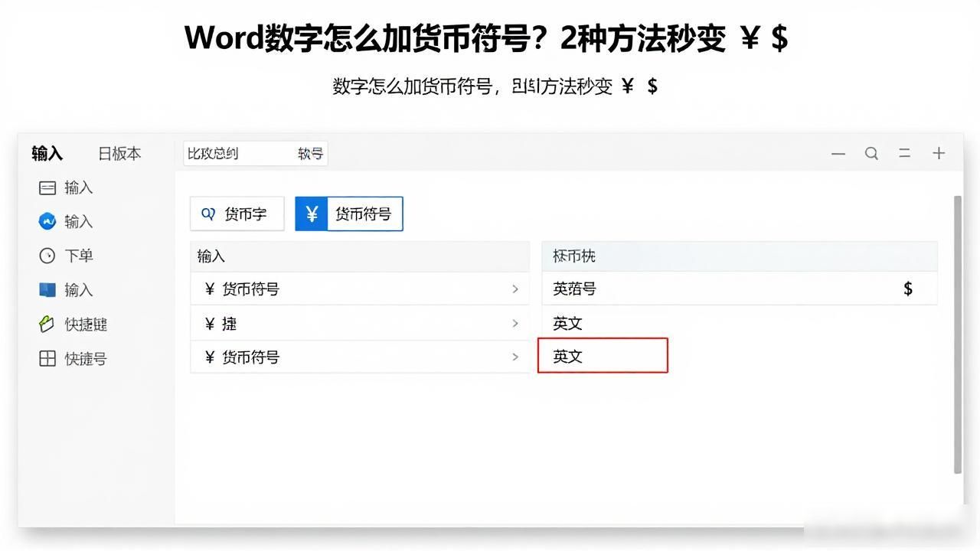Click the 输入 column header

[360, 256]
